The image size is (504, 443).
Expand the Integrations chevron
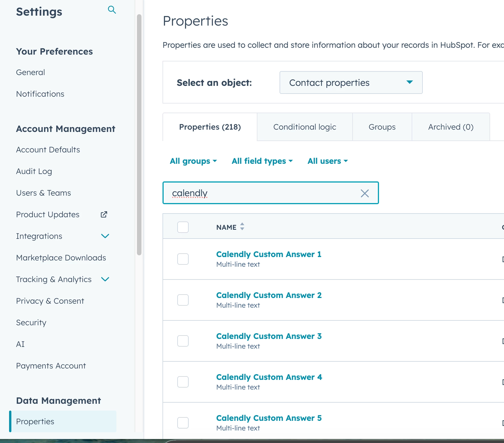click(x=105, y=236)
